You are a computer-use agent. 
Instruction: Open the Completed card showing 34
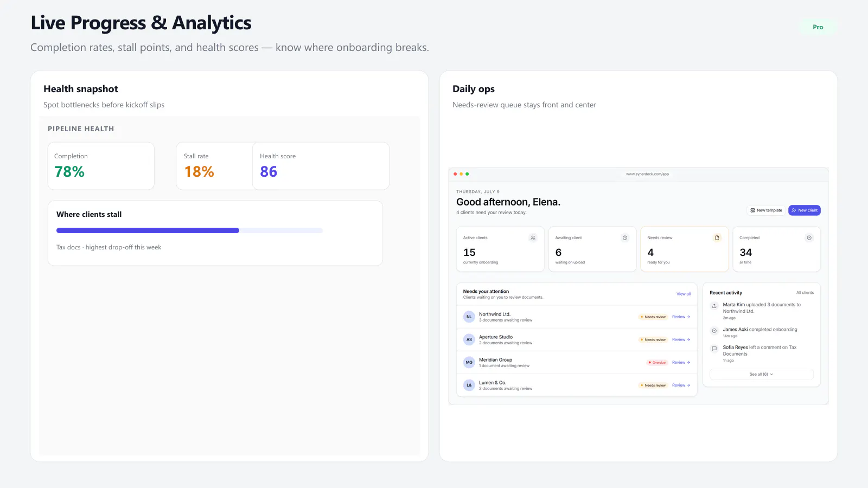coord(776,249)
